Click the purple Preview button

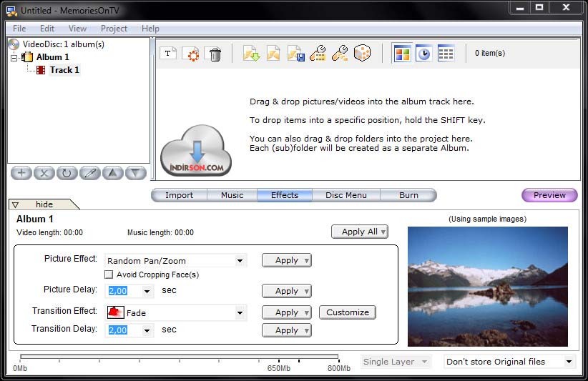pos(550,195)
